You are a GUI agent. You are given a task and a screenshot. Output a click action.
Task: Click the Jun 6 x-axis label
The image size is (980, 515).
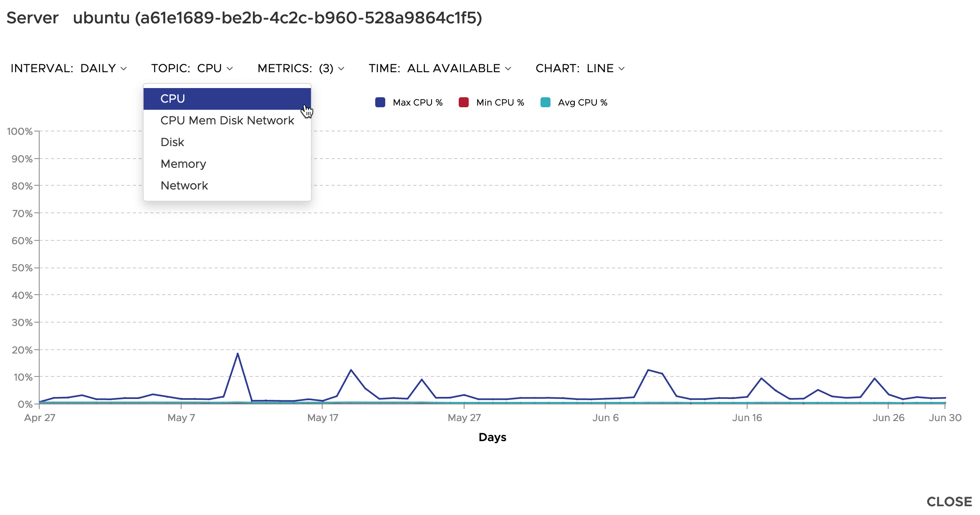(x=606, y=417)
